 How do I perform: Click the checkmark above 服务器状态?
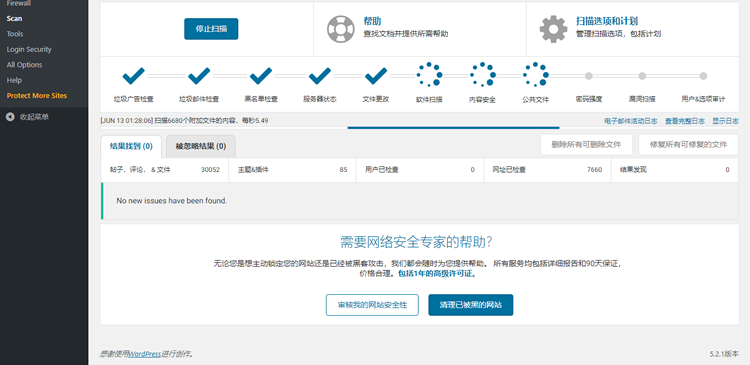pos(320,76)
